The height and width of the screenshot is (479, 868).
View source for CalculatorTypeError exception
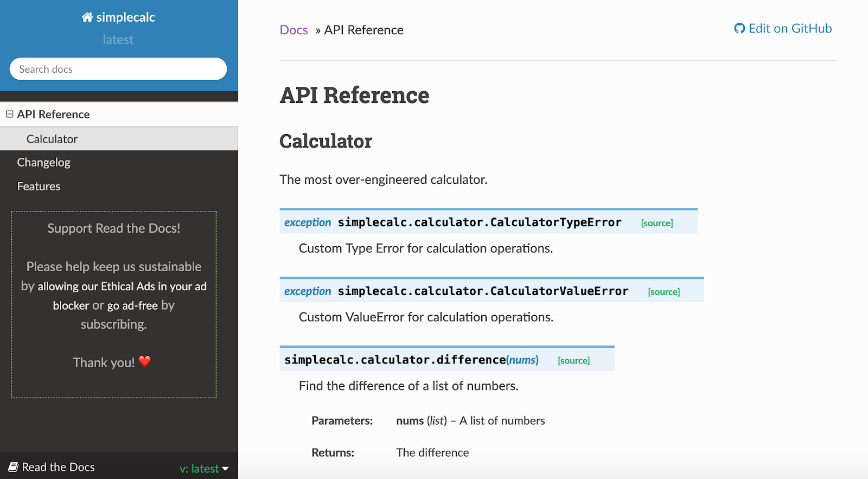click(x=657, y=223)
